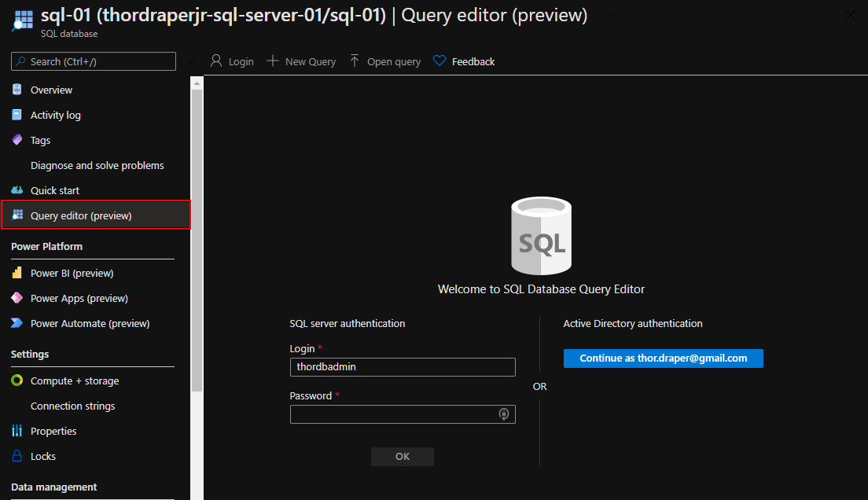This screenshot has height=500, width=868.
Task: Focus the Login input field
Action: coord(403,366)
